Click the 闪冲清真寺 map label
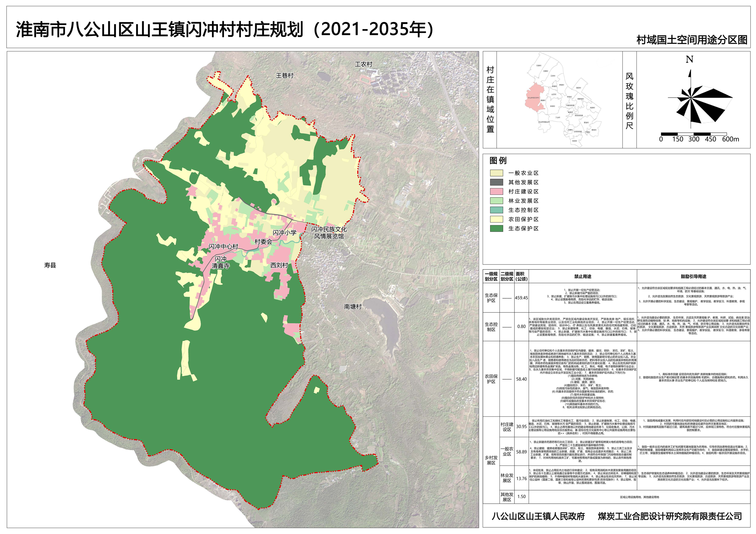Image resolution: width=756 pixels, height=534 pixels. (x=220, y=263)
